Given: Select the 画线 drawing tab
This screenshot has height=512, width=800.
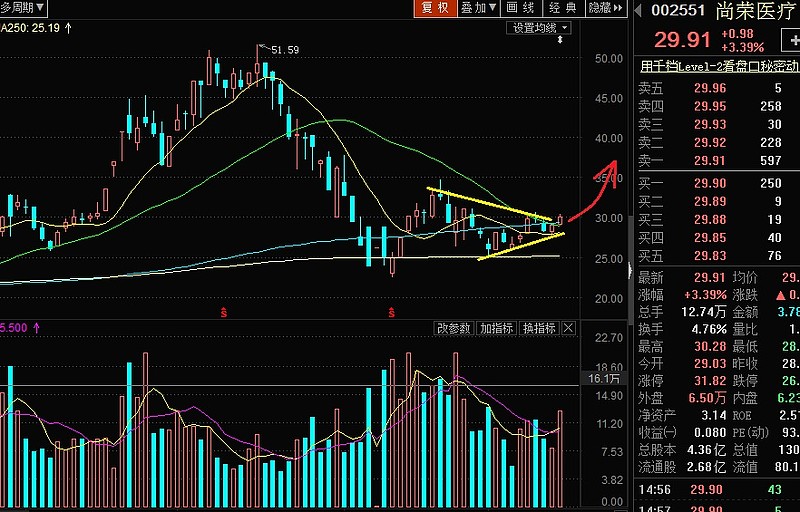Looking at the screenshot, I should point(520,8).
